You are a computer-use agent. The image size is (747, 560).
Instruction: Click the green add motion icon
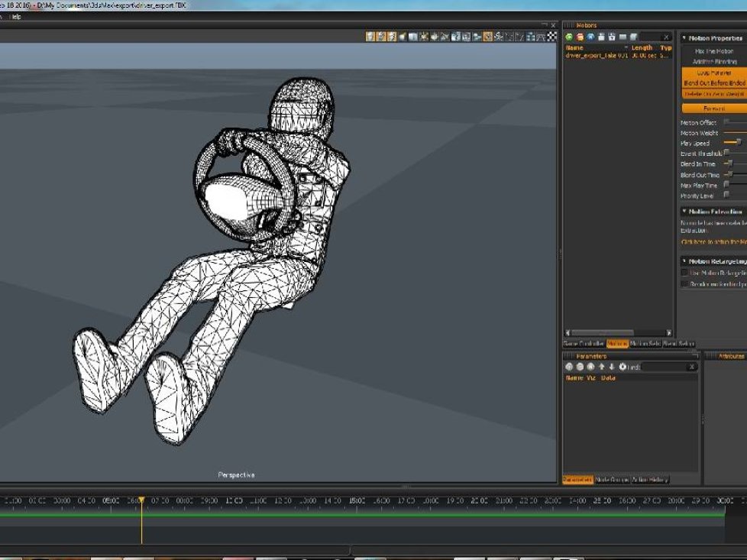pyautogui.click(x=569, y=37)
